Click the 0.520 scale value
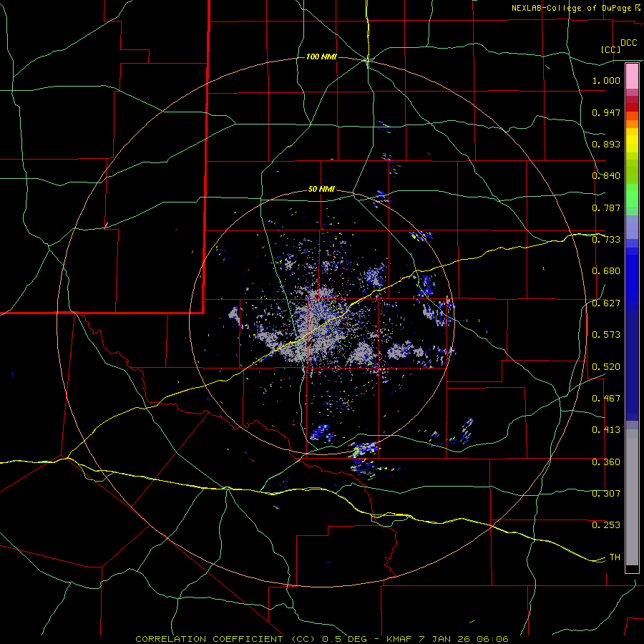Viewport: 644px width, 644px height. point(606,367)
